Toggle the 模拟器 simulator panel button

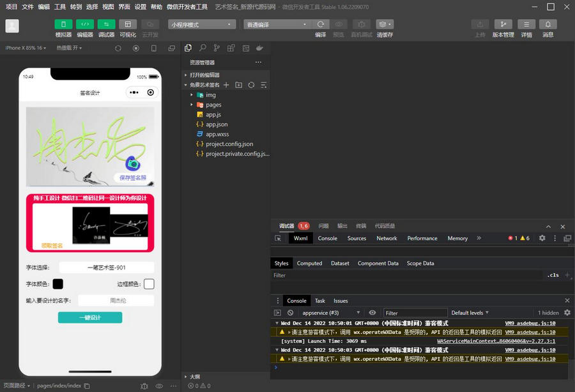pyautogui.click(x=63, y=24)
